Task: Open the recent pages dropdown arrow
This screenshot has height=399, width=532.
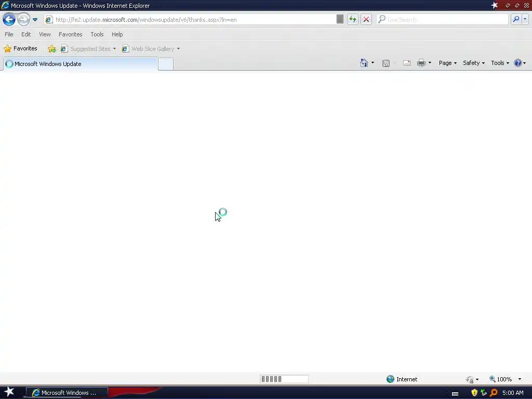Action: click(35, 20)
